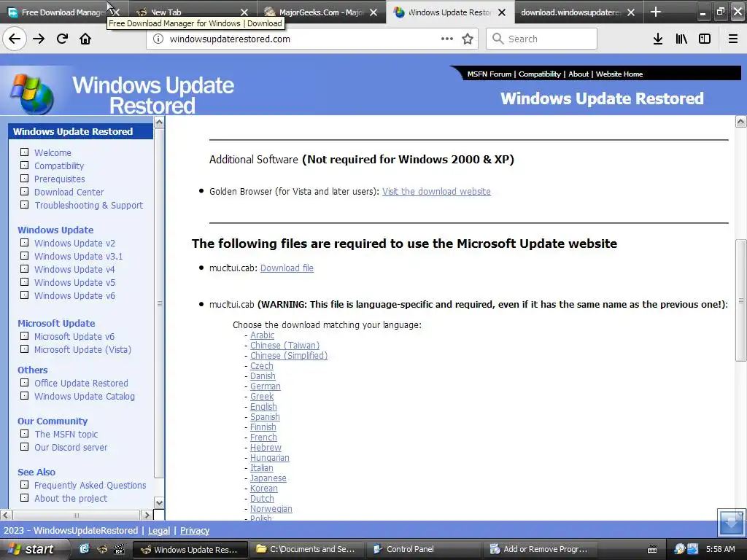Open Windows Update v6 sidebar entry

coord(75,296)
